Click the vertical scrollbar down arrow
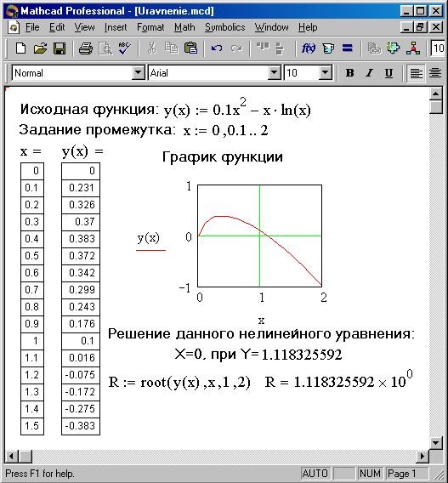This screenshot has width=448, height=483. (436, 443)
